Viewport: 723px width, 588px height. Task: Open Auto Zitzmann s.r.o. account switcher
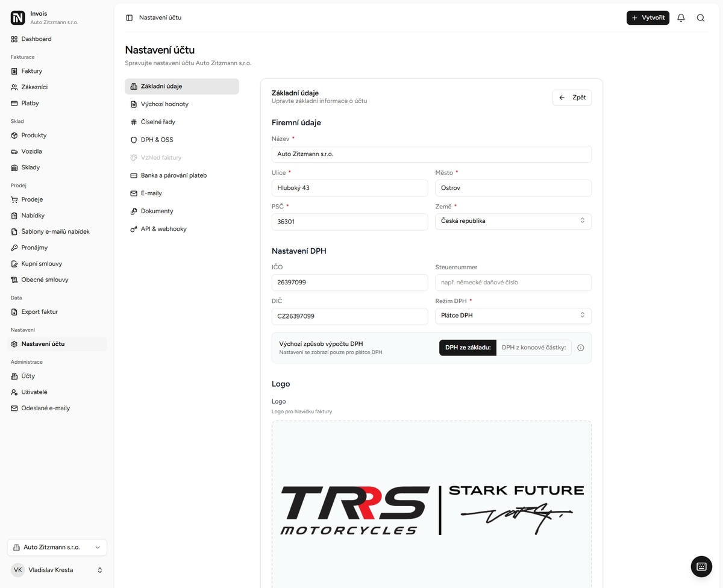57,547
